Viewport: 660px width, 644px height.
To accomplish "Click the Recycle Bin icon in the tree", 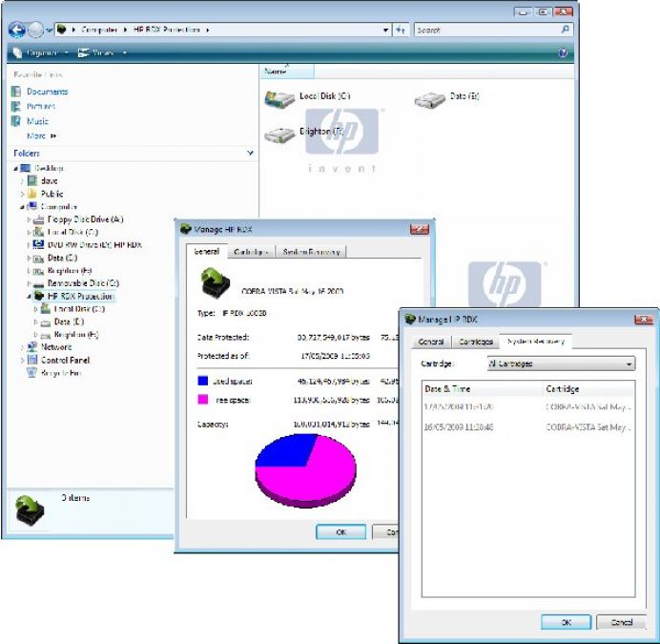I will point(32,372).
